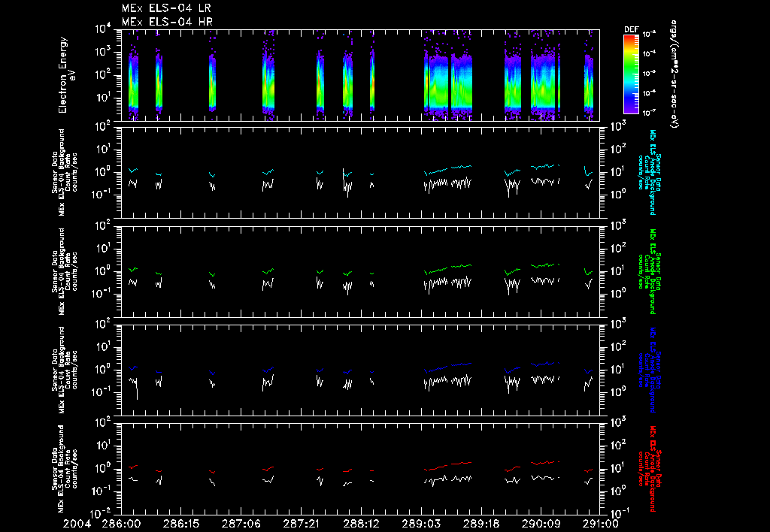Click the "MEx ELS-04 LR" title text

(166, 8)
